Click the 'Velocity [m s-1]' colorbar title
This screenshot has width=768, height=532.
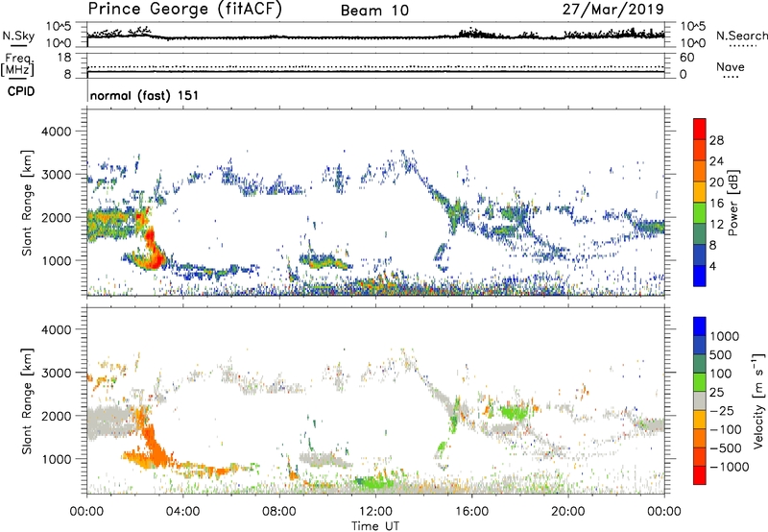pos(758,400)
